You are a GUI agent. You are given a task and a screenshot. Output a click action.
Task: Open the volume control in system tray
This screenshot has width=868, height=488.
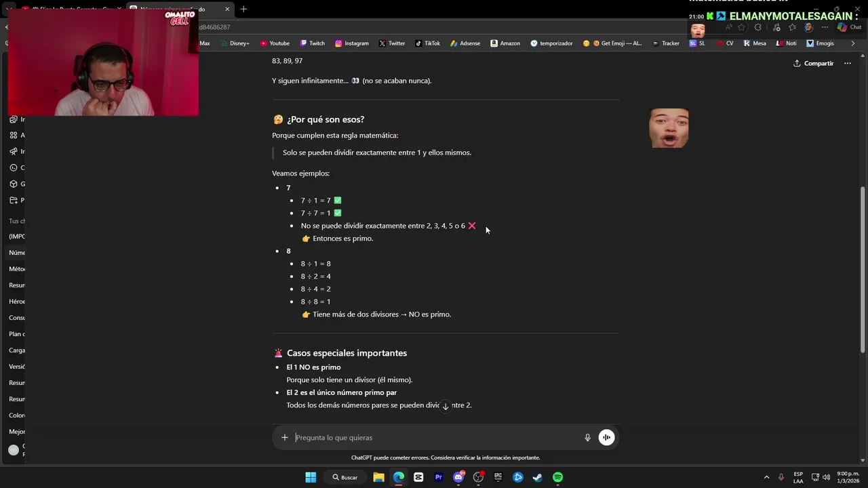click(x=827, y=477)
